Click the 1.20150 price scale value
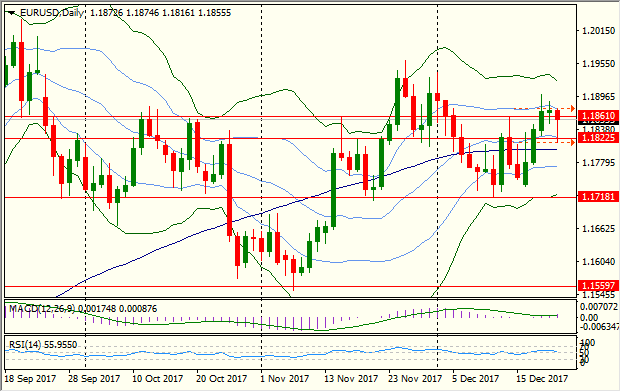 click(x=598, y=30)
